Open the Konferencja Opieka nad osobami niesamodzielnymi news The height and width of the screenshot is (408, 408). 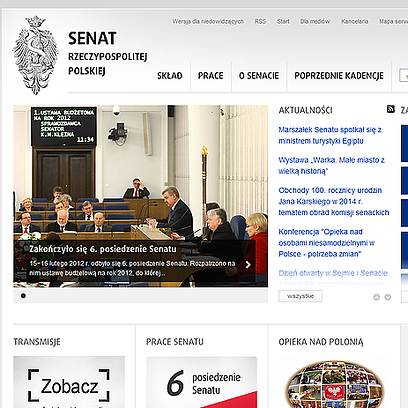click(x=327, y=243)
